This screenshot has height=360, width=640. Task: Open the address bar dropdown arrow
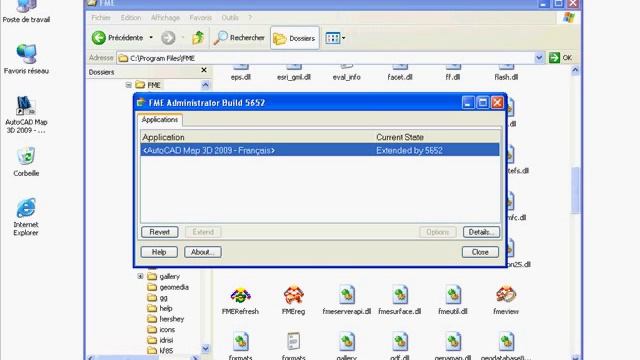click(539, 58)
